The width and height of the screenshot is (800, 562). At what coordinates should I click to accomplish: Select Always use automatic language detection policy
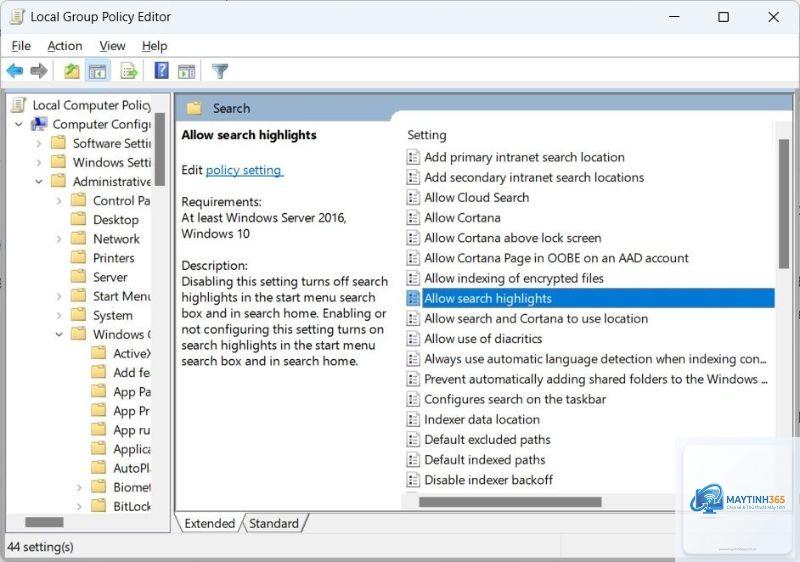[x=595, y=359]
